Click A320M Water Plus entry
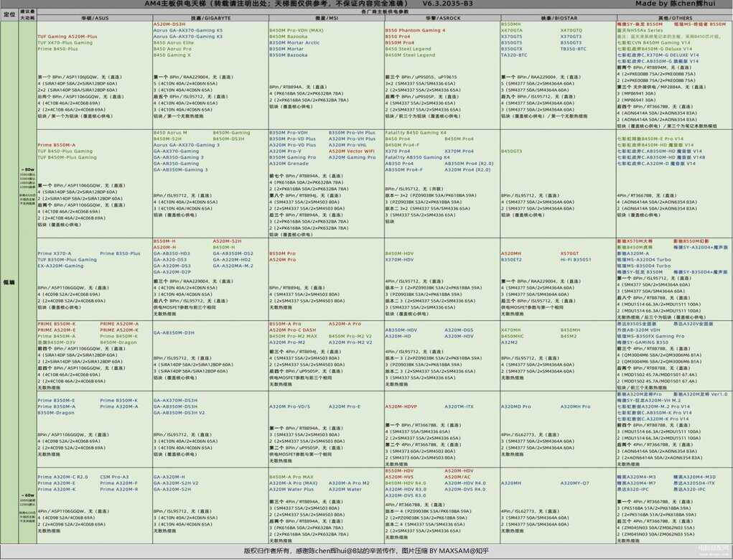This screenshot has width=733, height=560. coord(291,490)
